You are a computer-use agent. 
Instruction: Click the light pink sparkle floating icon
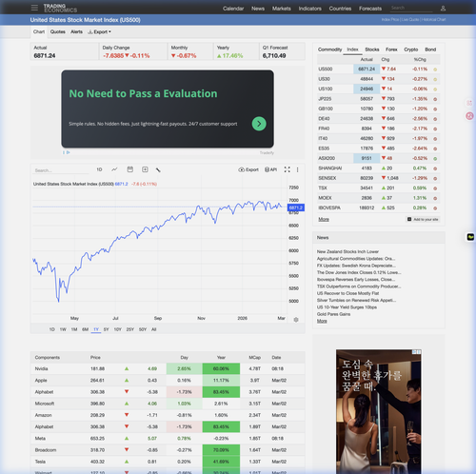point(469,103)
